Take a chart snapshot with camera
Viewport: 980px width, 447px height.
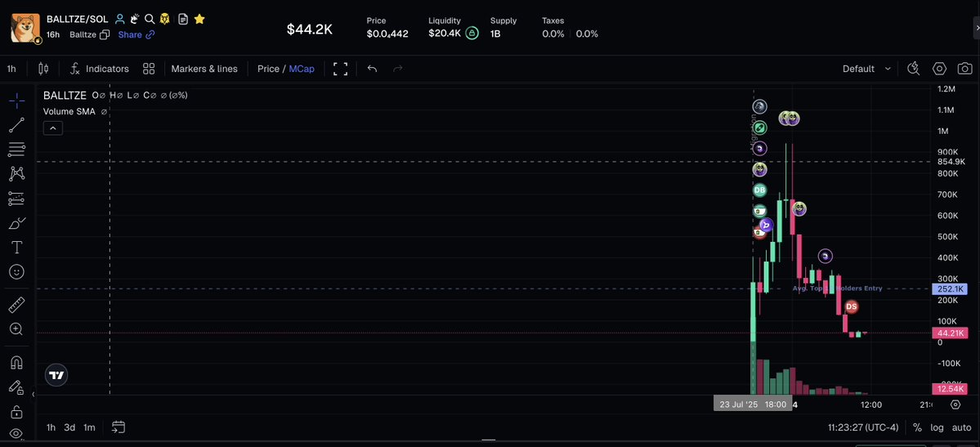[965, 69]
